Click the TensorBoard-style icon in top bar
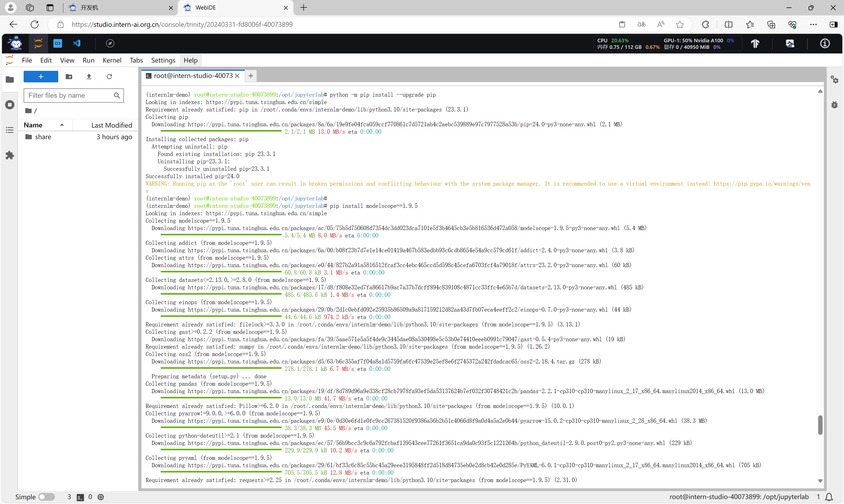The height and width of the screenshot is (504, 844). pos(755,43)
